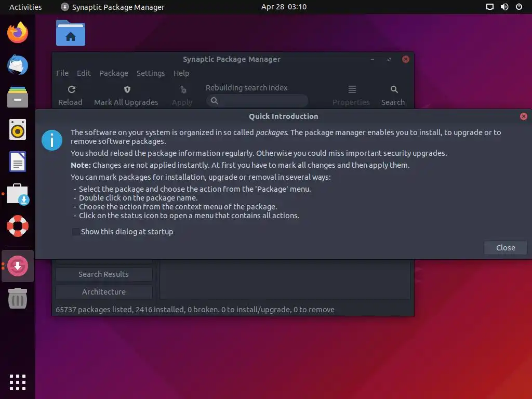Open the Trash from the dock
This screenshot has height=399, width=532.
pos(18,298)
